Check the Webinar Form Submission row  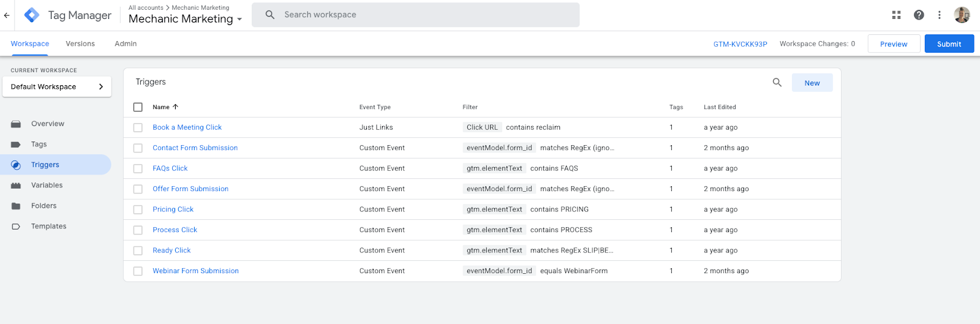(x=138, y=271)
